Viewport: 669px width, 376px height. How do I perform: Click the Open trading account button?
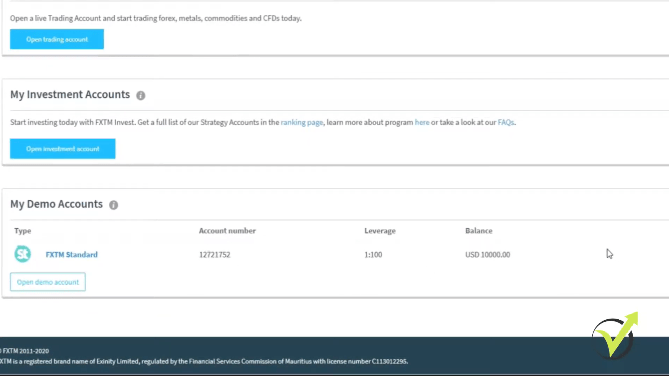point(57,39)
